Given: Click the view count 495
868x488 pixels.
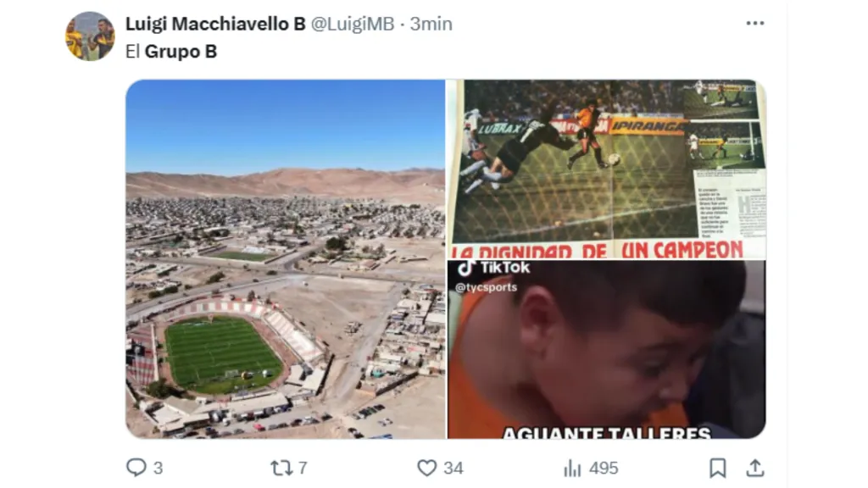Looking at the screenshot, I should point(604,468).
